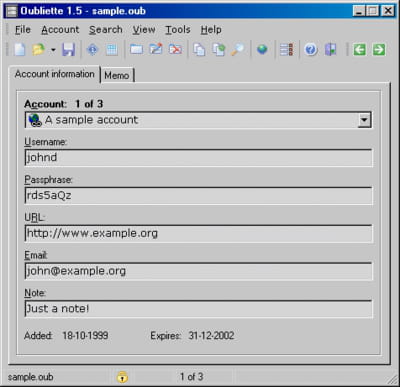This screenshot has width=400, height=387.
Task: Expand the Open file dropdown arrow
Action: coord(53,50)
